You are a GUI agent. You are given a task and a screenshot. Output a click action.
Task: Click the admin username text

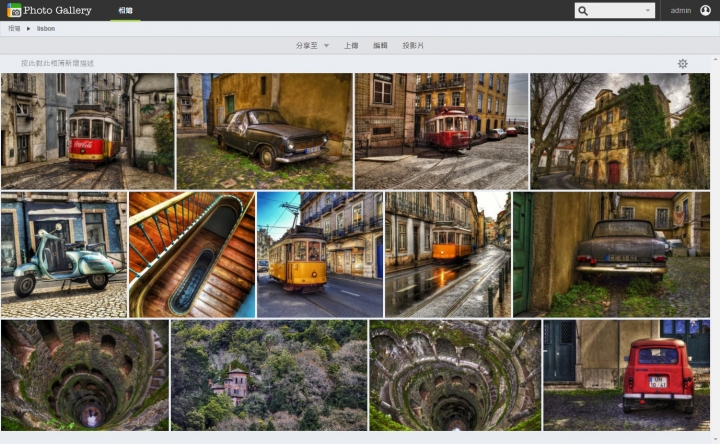[x=681, y=11]
